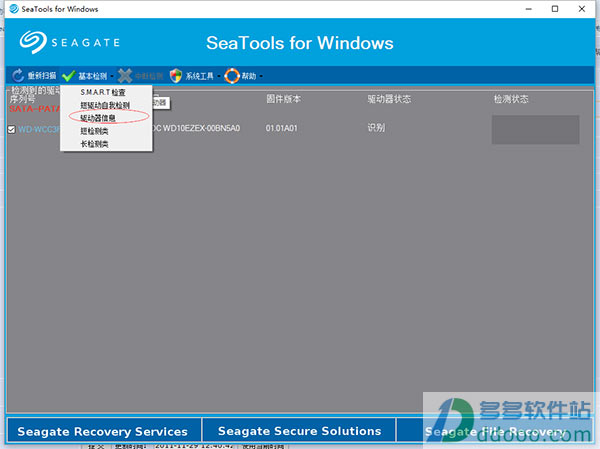The width and height of the screenshot is (600, 449).
Task: Minimize the SeaTools window
Action: pyautogui.click(x=529, y=9)
